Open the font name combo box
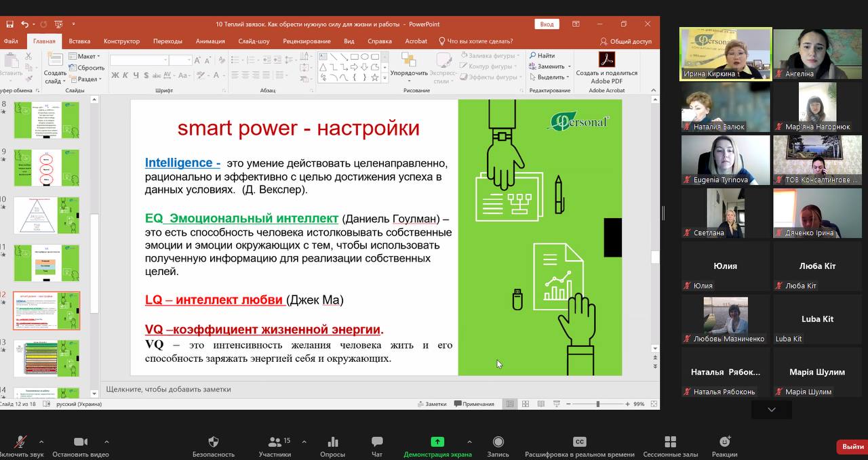Viewport: 868px width, 460px height. 139,60
